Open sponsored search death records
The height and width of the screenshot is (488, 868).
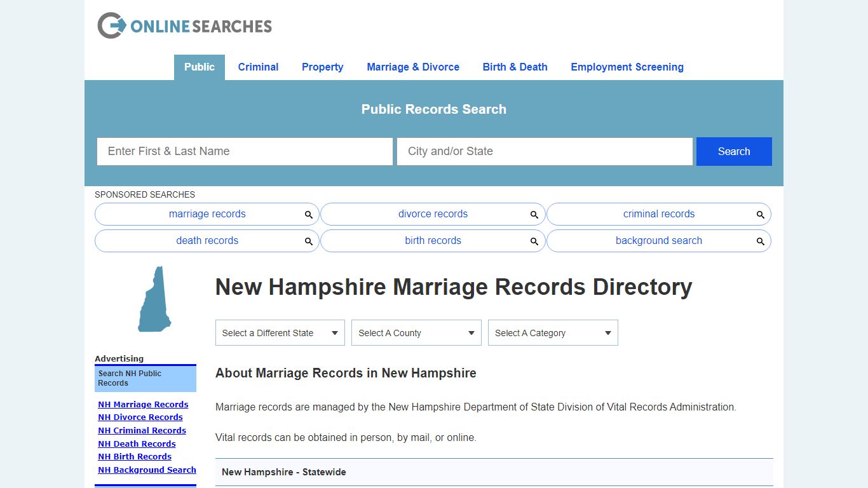click(x=207, y=241)
